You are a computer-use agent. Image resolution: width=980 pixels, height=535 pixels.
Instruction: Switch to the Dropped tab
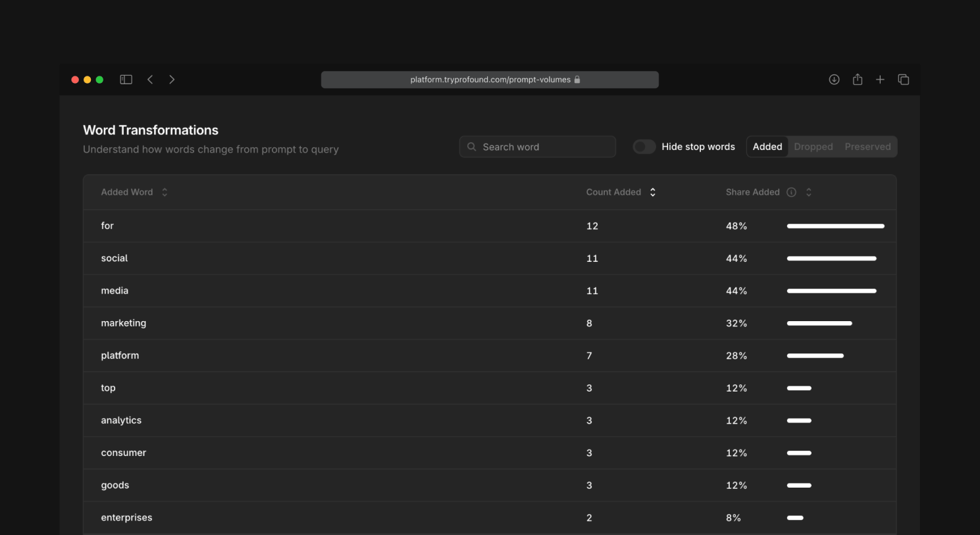[x=813, y=147]
